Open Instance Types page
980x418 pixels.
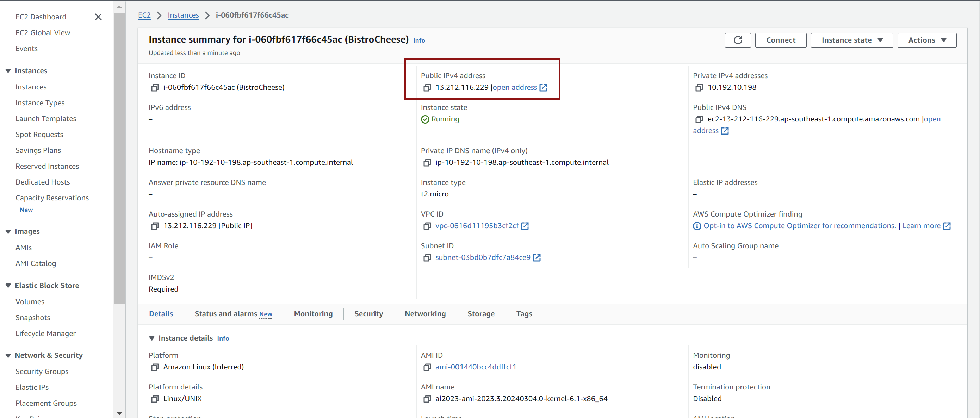(40, 103)
